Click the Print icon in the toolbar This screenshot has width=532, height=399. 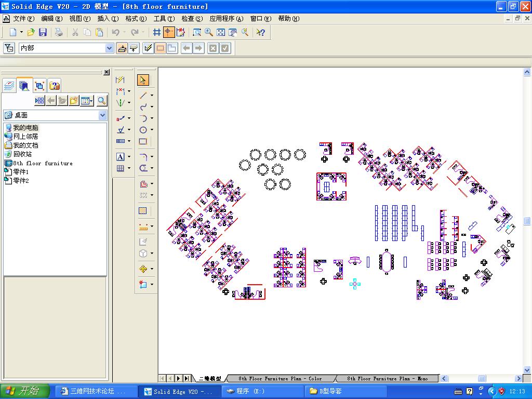(59, 32)
